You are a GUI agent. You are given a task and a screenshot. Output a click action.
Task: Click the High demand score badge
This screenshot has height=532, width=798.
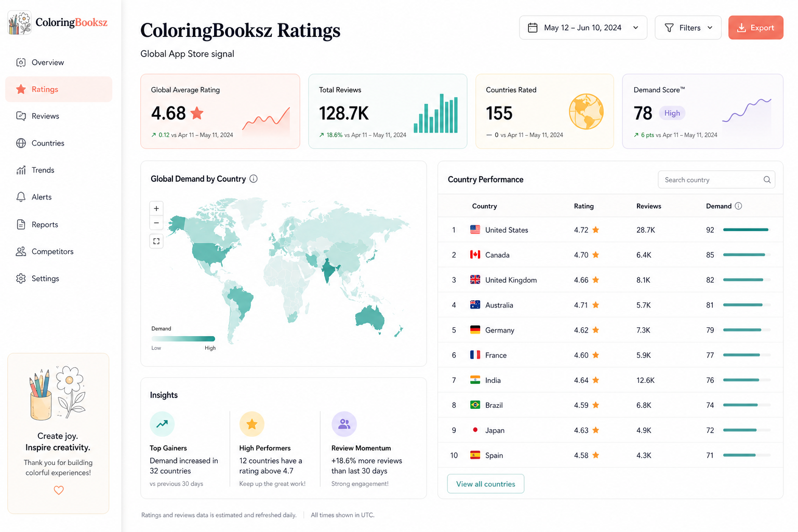pyautogui.click(x=672, y=113)
